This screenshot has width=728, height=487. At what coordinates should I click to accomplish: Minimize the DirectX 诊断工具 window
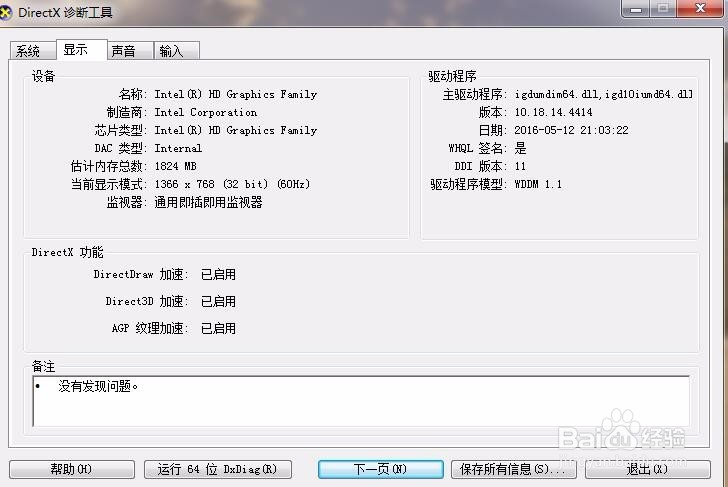[x=636, y=8]
